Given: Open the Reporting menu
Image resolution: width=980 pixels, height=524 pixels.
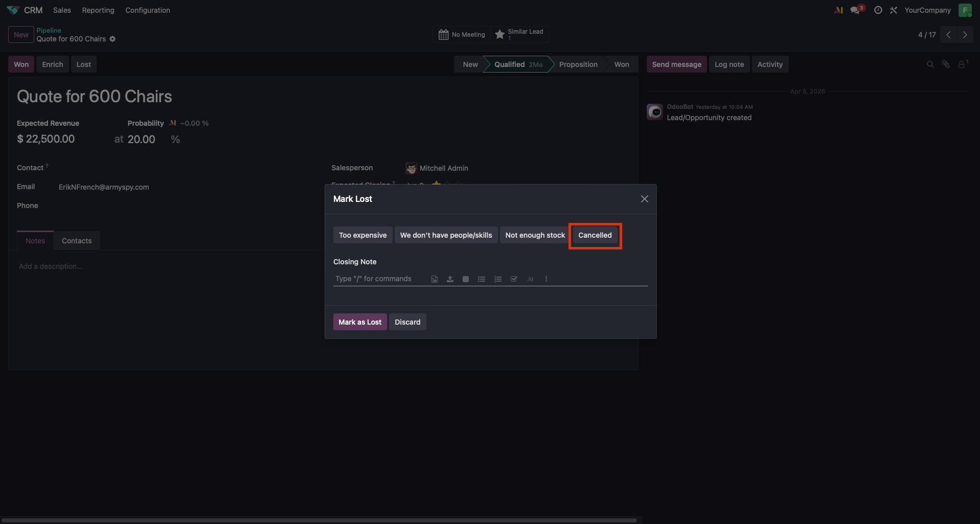Looking at the screenshot, I should 98,10.
